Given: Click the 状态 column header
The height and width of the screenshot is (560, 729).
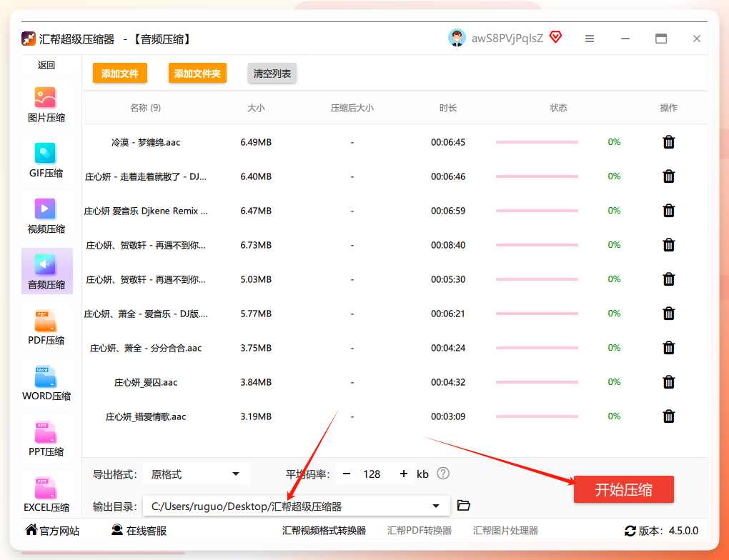Looking at the screenshot, I should (558, 108).
